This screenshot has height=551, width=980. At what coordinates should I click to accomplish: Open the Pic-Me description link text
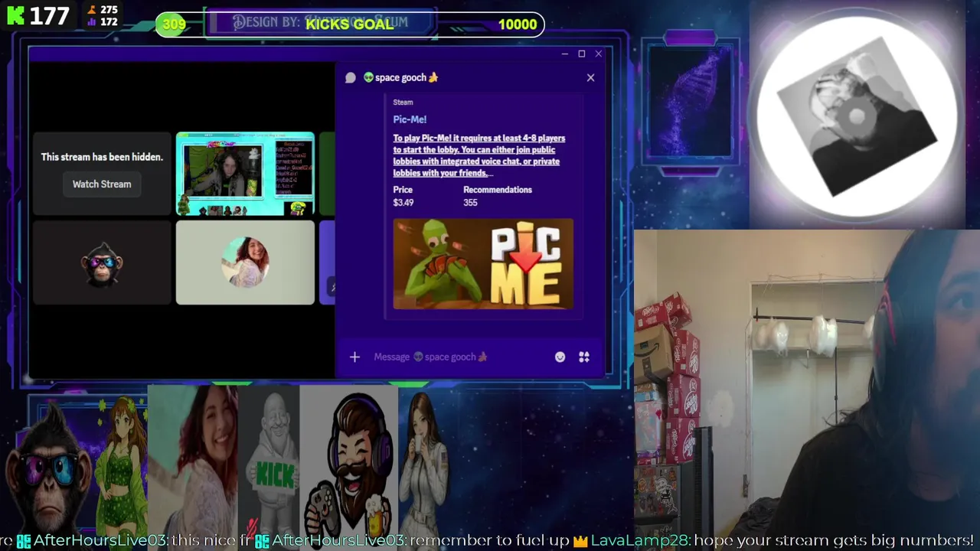point(479,155)
